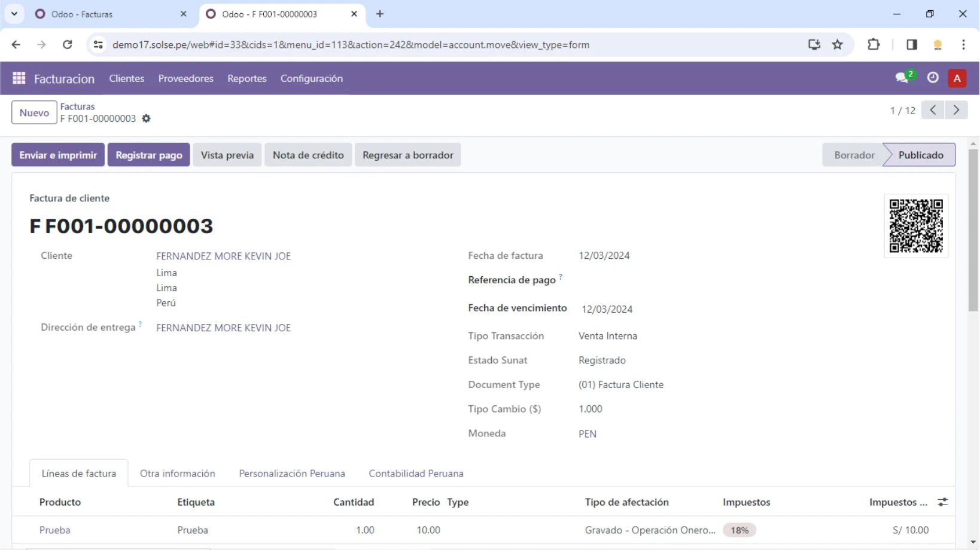This screenshot has height=550, width=980.
Task: Click the invoice QR code image
Action: pyautogui.click(x=915, y=226)
